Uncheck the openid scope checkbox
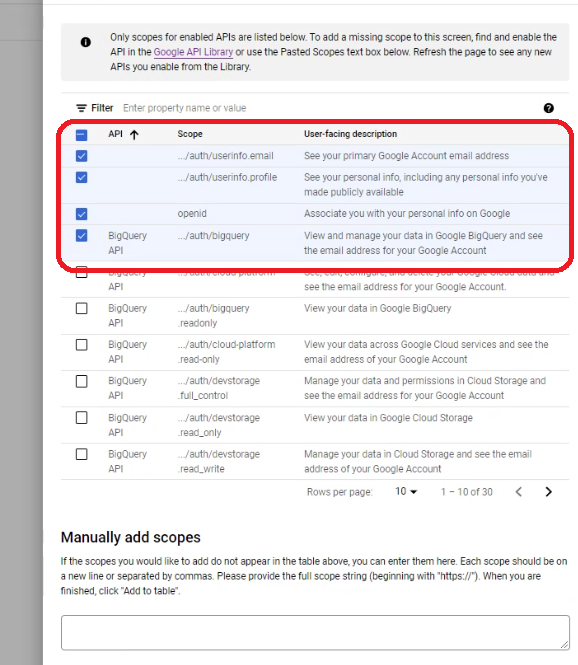The image size is (578, 665). 81,214
